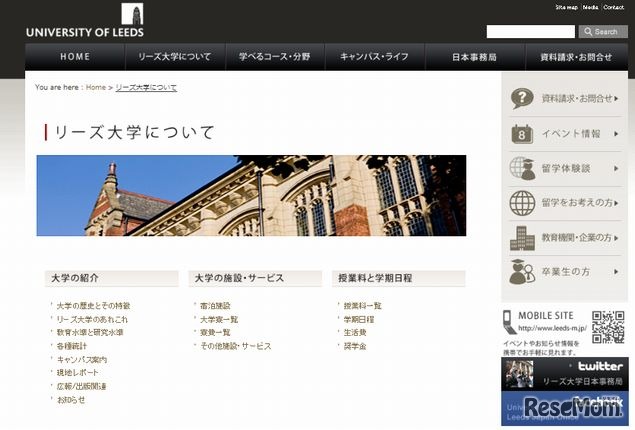Open 生活費 link
Image resolution: width=635 pixels, height=430 pixels.
click(355, 332)
